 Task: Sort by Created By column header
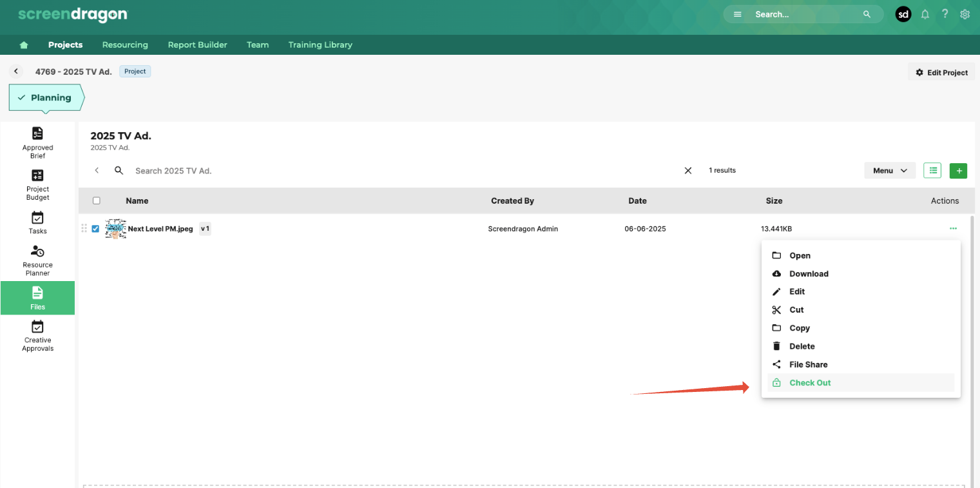[512, 201]
